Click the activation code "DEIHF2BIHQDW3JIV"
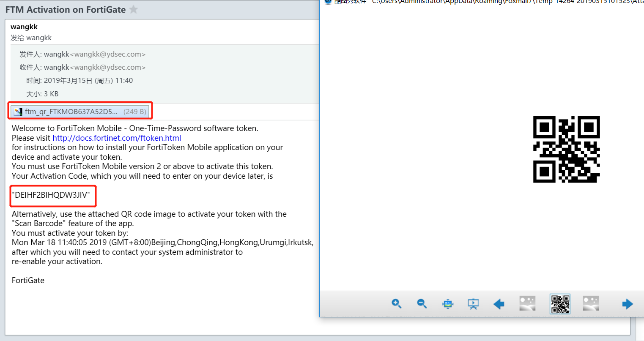This screenshot has height=341, width=644. pos(51,195)
